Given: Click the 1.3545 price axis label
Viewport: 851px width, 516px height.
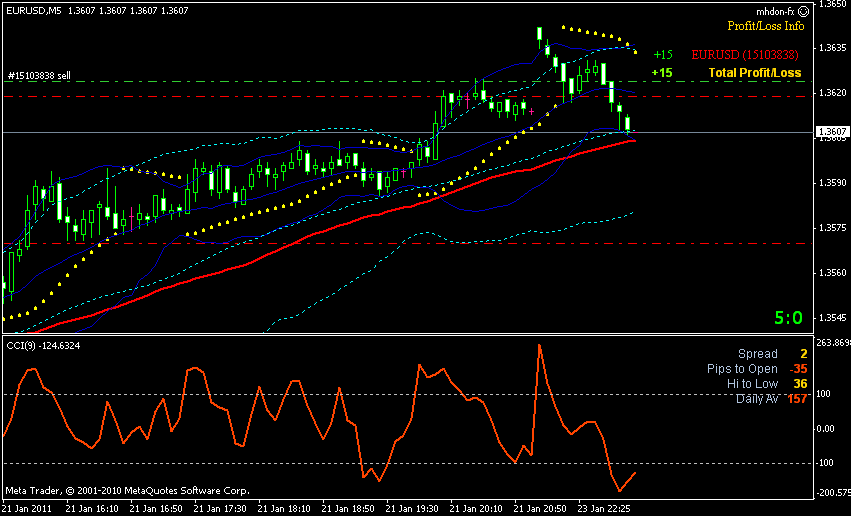Looking at the screenshot, I should 833,318.
